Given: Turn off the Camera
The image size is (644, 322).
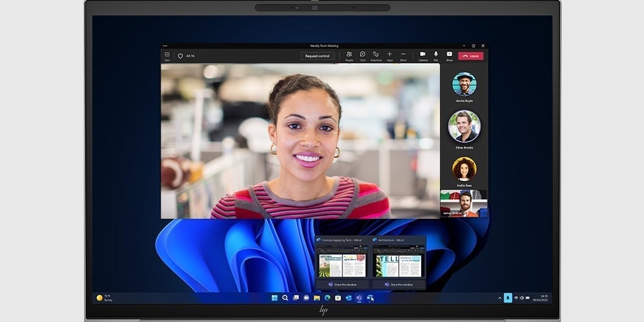Looking at the screenshot, I should click(422, 55).
